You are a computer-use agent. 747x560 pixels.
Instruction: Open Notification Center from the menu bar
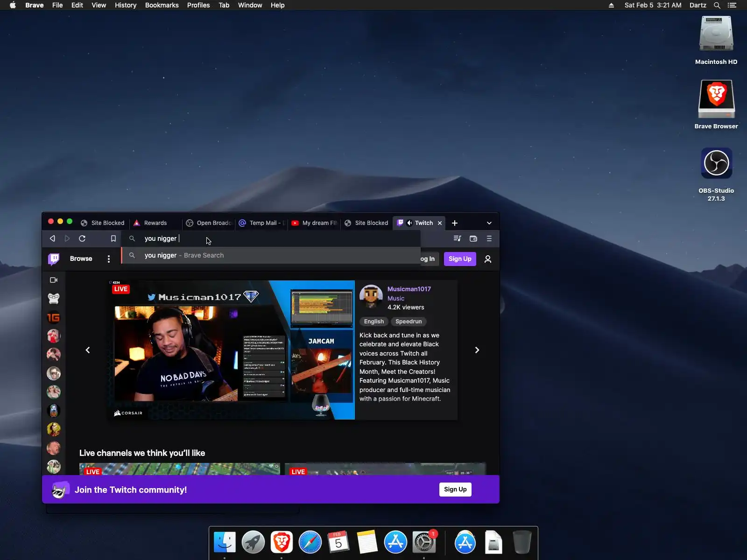[x=732, y=5]
